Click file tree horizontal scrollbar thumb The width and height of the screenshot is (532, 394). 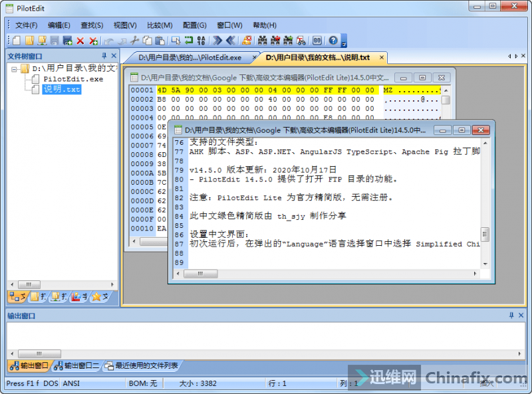[29, 284]
